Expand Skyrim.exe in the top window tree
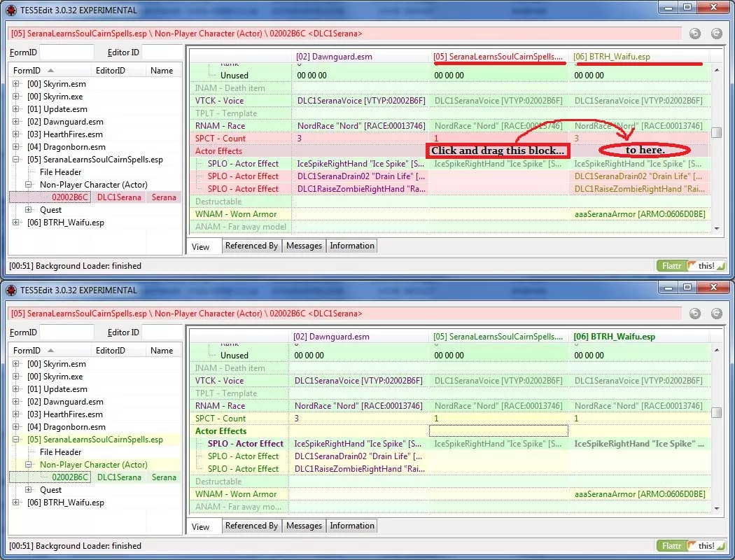This screenshot has width=735, height=560. (16, 97)
